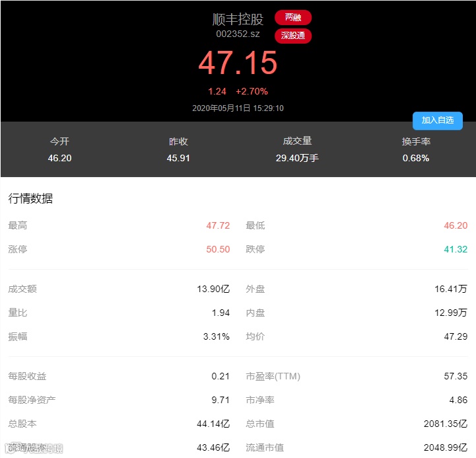The image size is (476, 458).
Task: Click the 成交额 label
Action: pyautogui.click(x=22, y=289)
